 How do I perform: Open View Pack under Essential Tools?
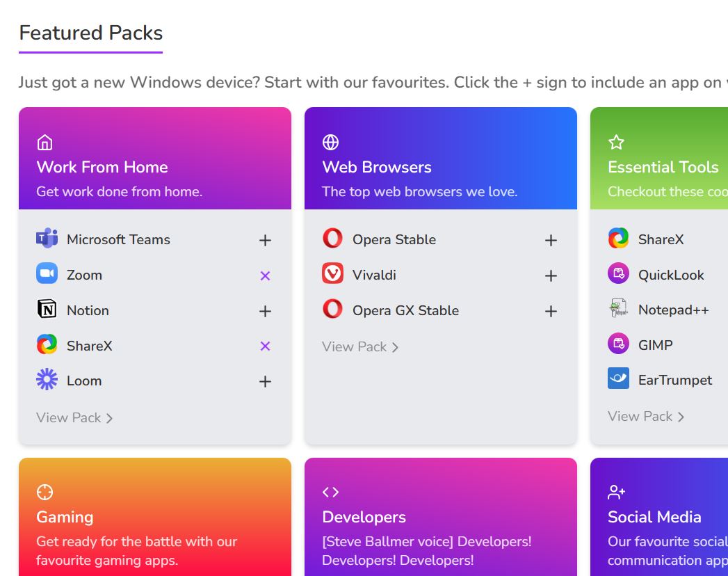point(646,416)
